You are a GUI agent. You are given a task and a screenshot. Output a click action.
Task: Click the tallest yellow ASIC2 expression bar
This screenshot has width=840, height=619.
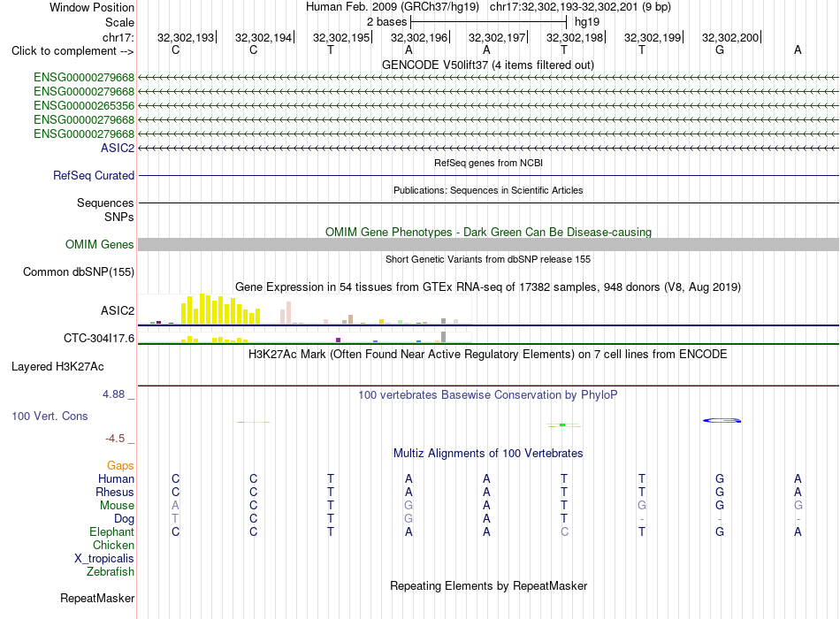coord(202,309)
